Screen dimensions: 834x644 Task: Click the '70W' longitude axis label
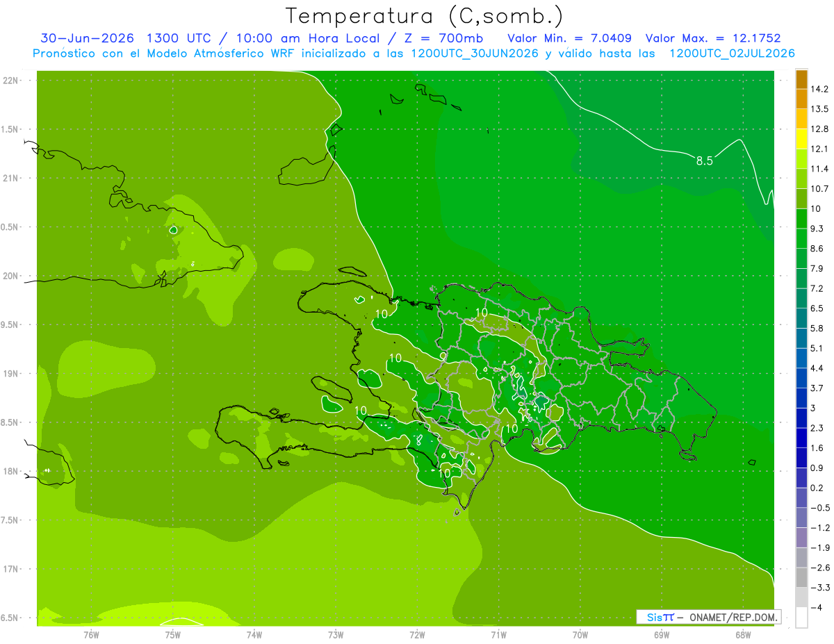click(x=580, y=634)
